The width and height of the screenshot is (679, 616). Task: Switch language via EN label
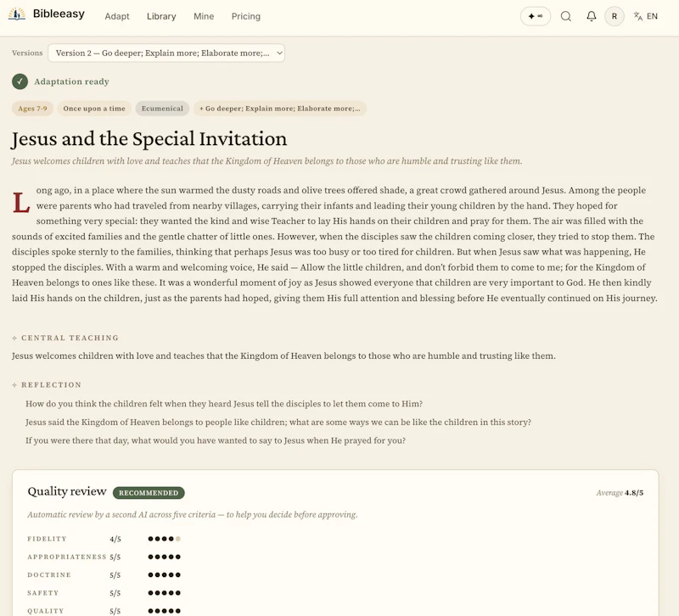(652, 16)
